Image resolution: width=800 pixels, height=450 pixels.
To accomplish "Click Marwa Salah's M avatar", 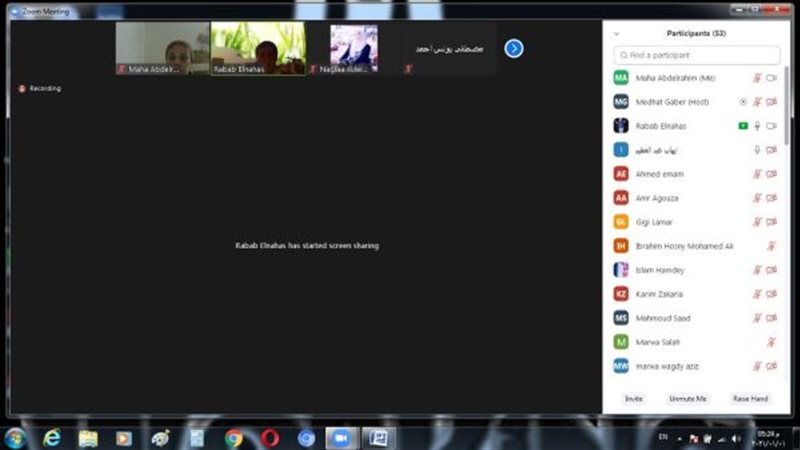I will [x=621, y=342].
